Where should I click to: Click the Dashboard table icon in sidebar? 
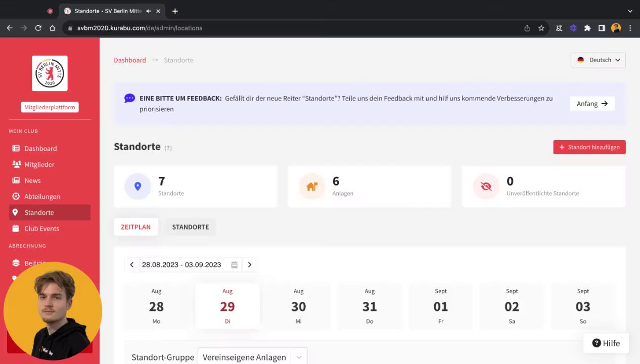[16, 149]
